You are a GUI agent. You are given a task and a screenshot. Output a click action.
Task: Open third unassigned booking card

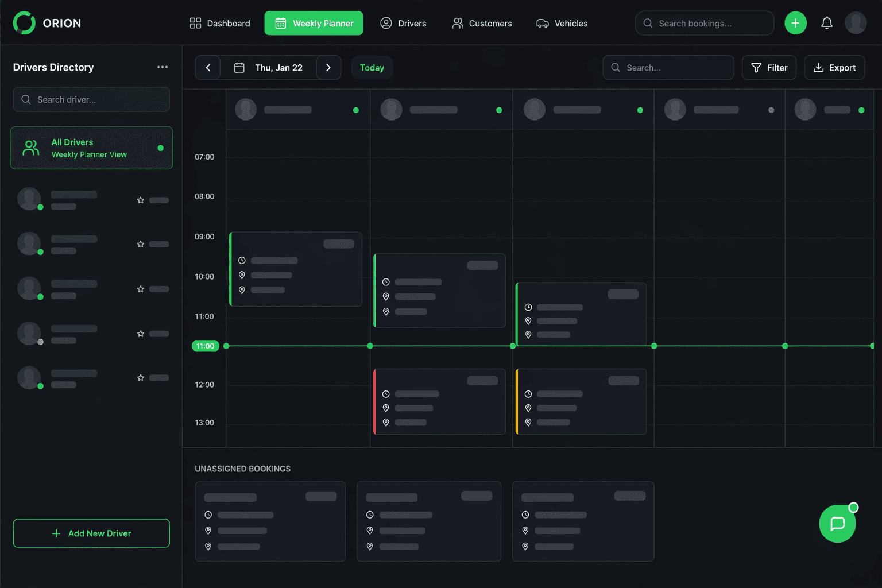click(x=583, y=521)
